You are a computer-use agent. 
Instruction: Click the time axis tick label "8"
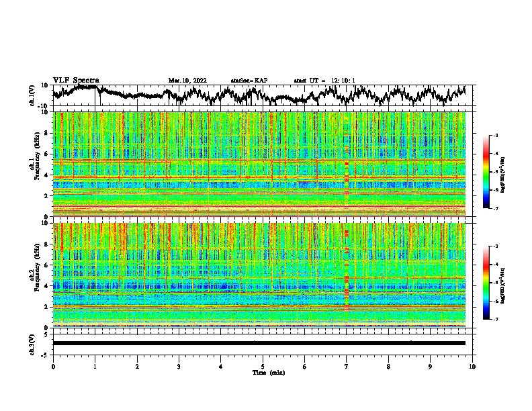388,367
